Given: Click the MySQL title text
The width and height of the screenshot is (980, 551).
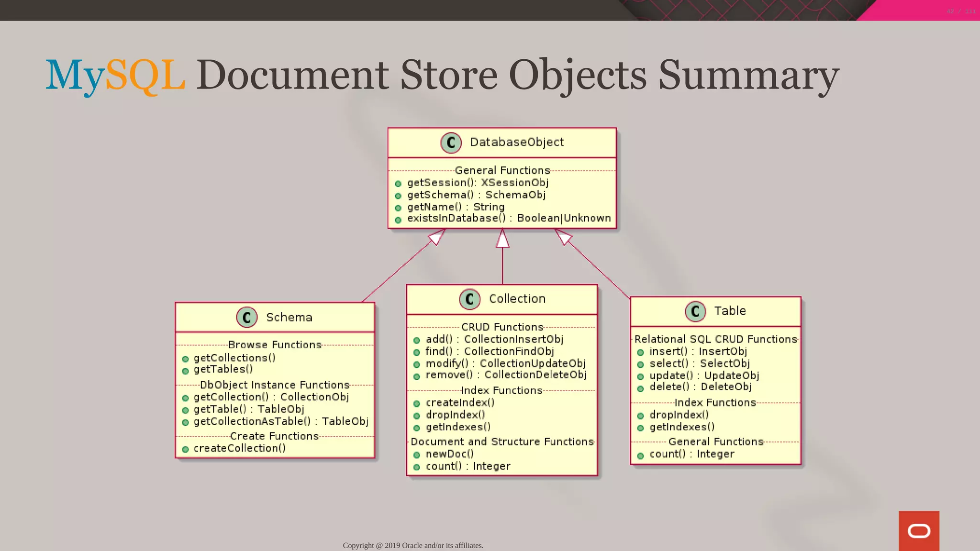Looking at the screenshot, I should click(x=115, y=75).
